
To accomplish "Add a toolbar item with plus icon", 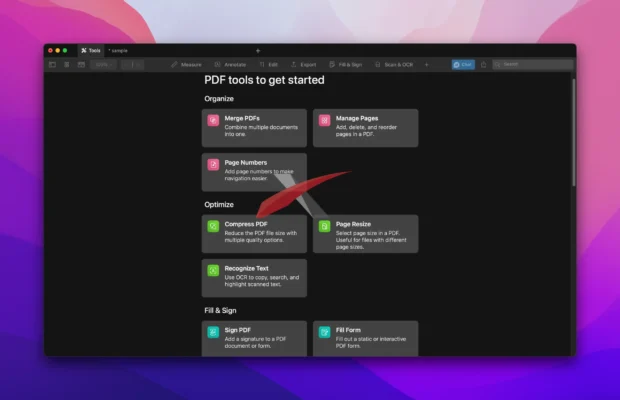I will pos(426,64).
